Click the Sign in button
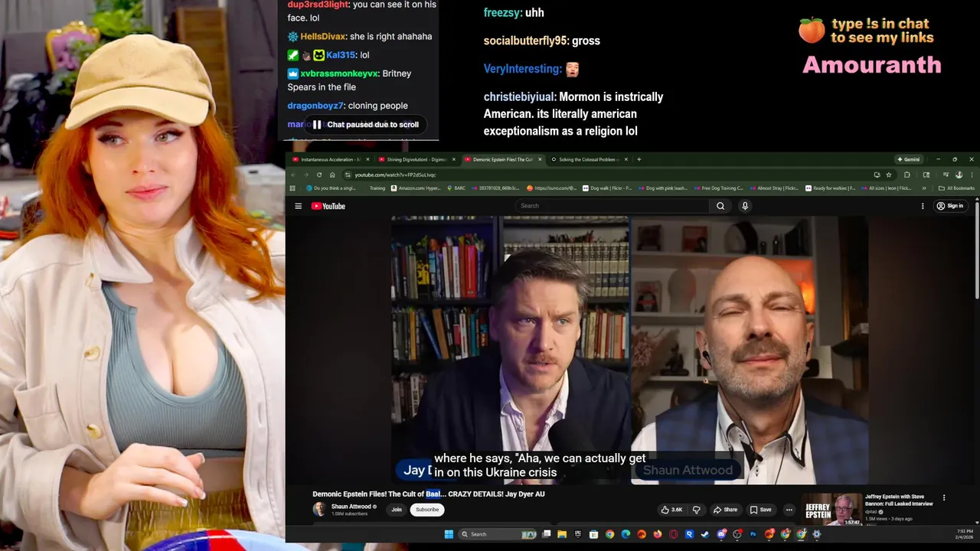This screenshot has width=980, height=551. pyautogui.click(x=949, y=206)
